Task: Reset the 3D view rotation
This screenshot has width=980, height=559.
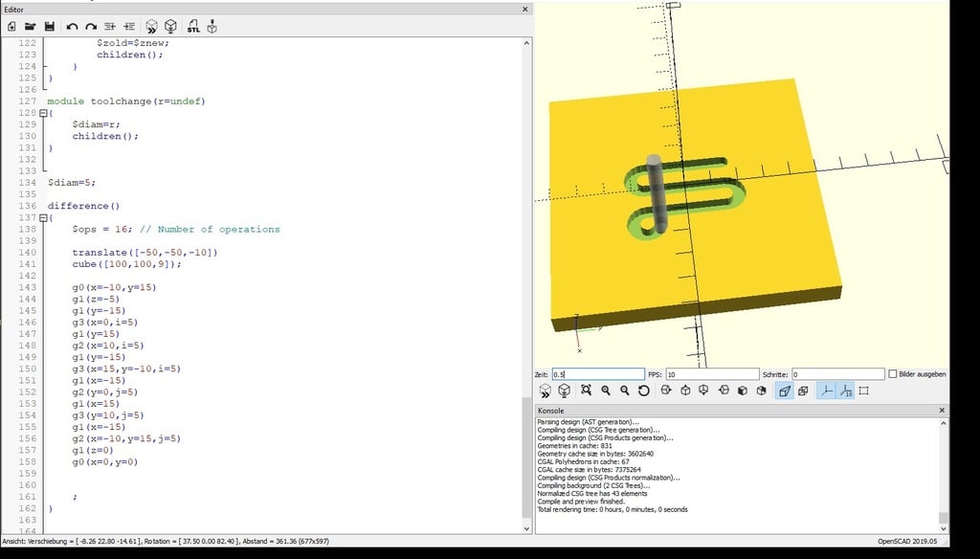Action: coord(644,390)
